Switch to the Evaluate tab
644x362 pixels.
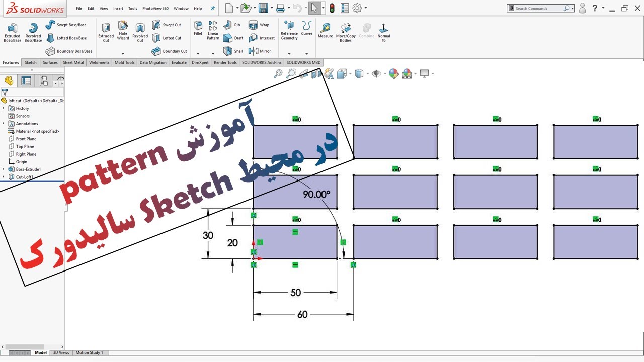tap(179, 63)
